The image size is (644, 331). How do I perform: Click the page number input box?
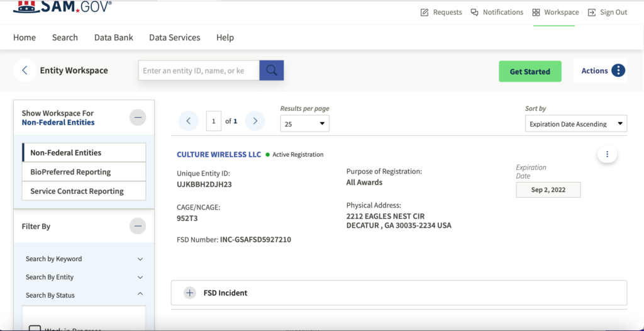[214, 121]
